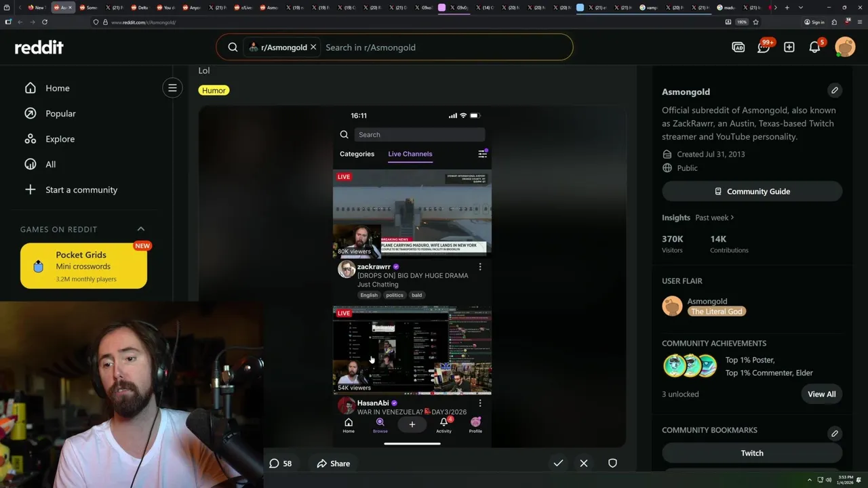Viewport: 868px width, 488px height.
Task: Open the Community Guide button
Action: 752,191
